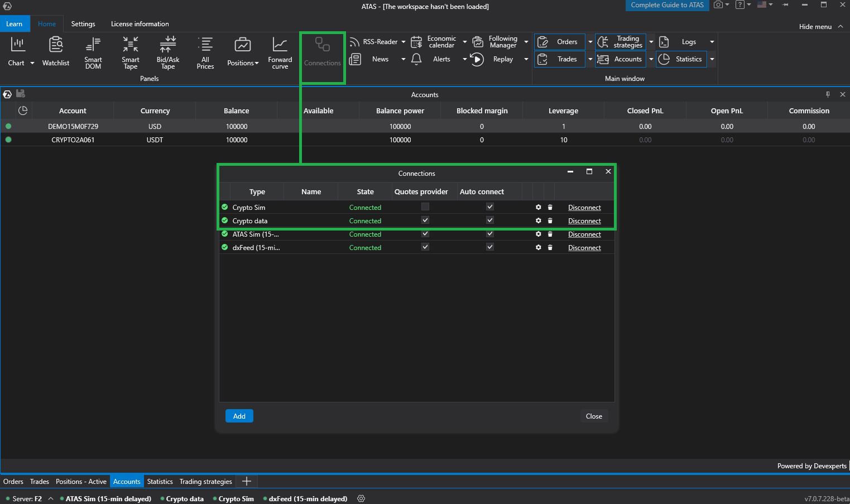
Task: Disable Auto connect for Crypto data
Action: (x=489, y=220)
